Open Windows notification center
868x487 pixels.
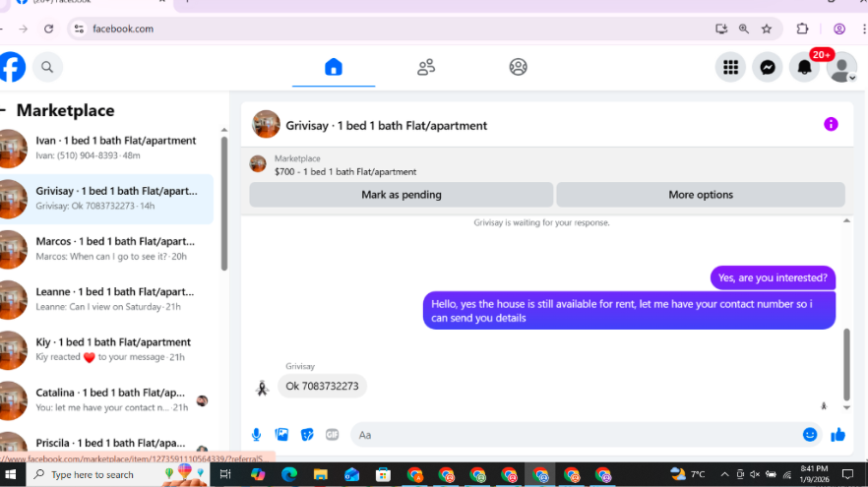coord(847,474)
